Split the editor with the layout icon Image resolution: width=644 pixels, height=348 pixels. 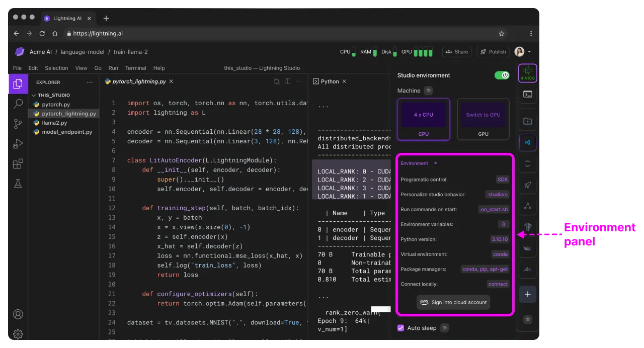pos(288,81)
